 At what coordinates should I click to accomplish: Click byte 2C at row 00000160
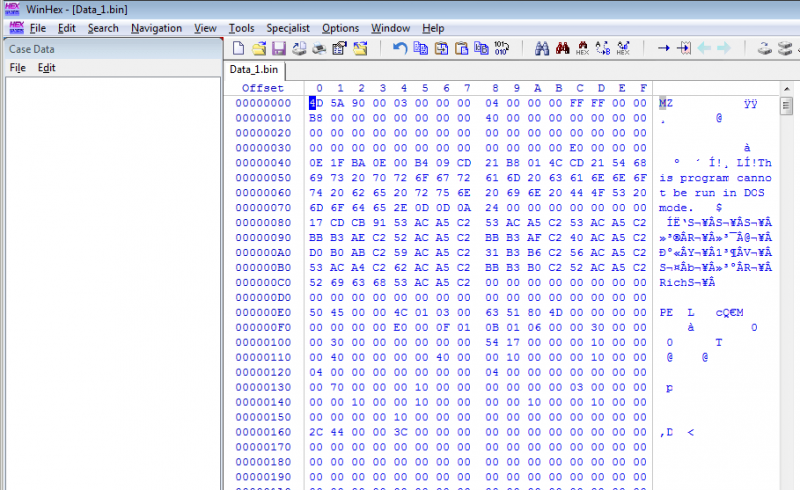coord(316,432)
